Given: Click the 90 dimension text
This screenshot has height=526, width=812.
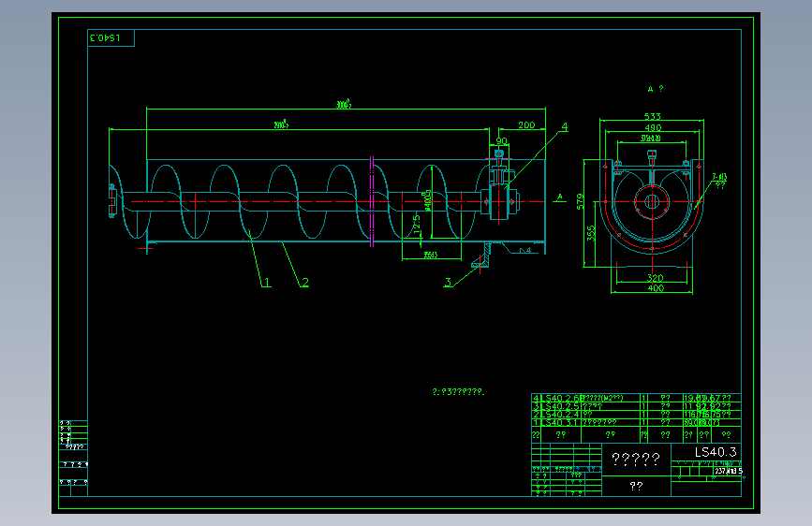Looking at the screenshot, I should [502, 140].
